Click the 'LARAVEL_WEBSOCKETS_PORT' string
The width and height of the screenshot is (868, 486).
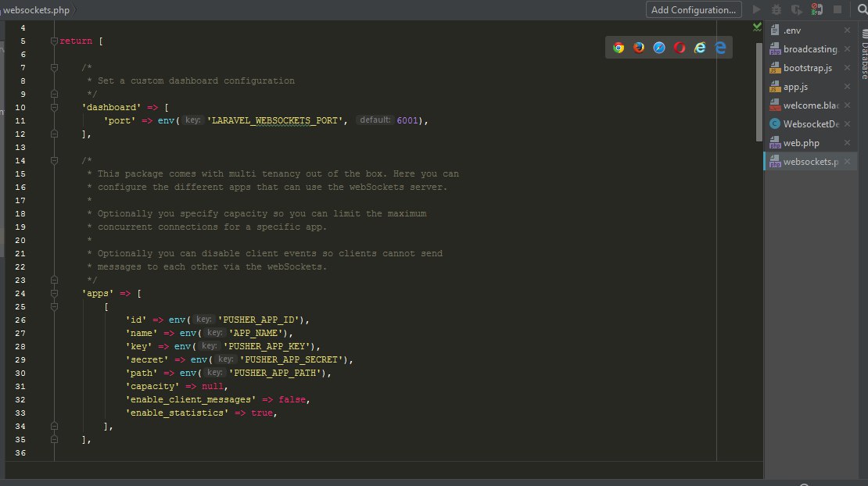tap(274, 120)
